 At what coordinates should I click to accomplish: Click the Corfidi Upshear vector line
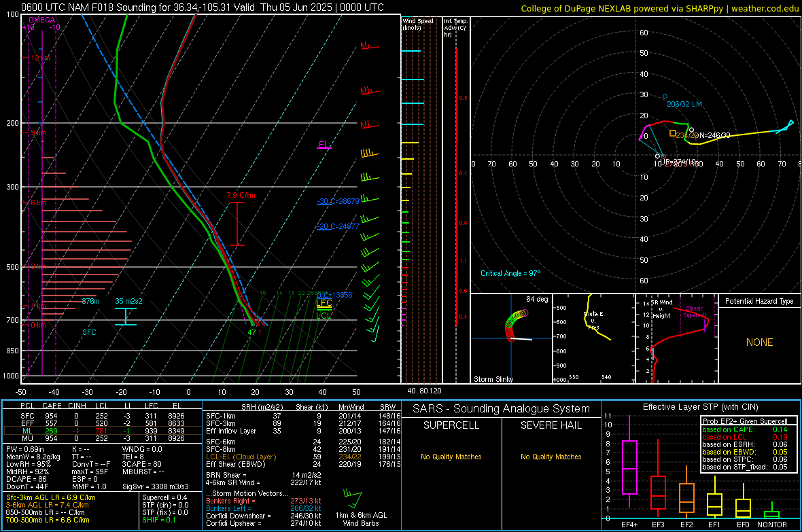click(x=264, y=523)
